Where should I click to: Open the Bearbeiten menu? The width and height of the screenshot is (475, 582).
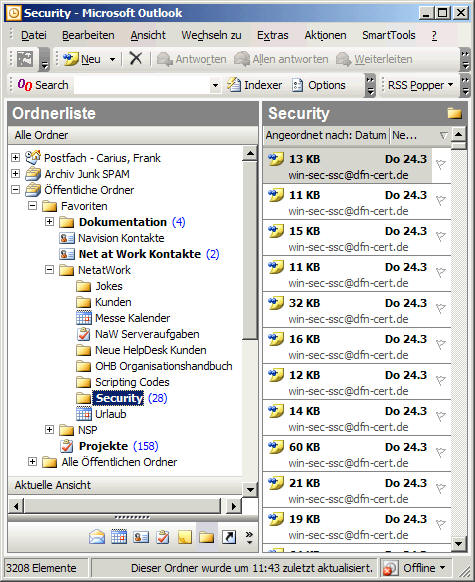coord(88,35)
